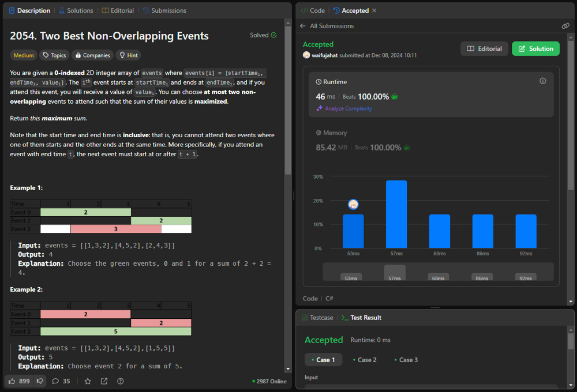Open the Editorial tab in problem panel
Screen dimensions: 577x392
[x=118, y=10]
